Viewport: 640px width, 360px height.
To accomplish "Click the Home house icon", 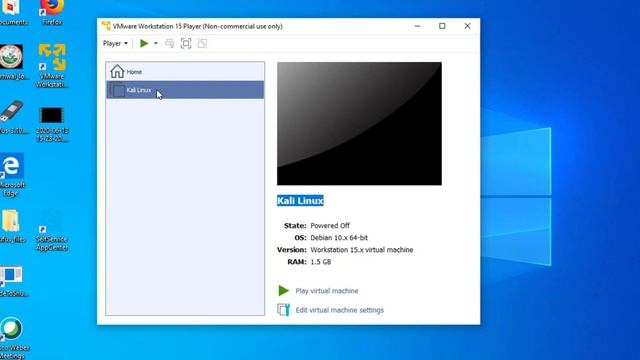I will 117,71.
